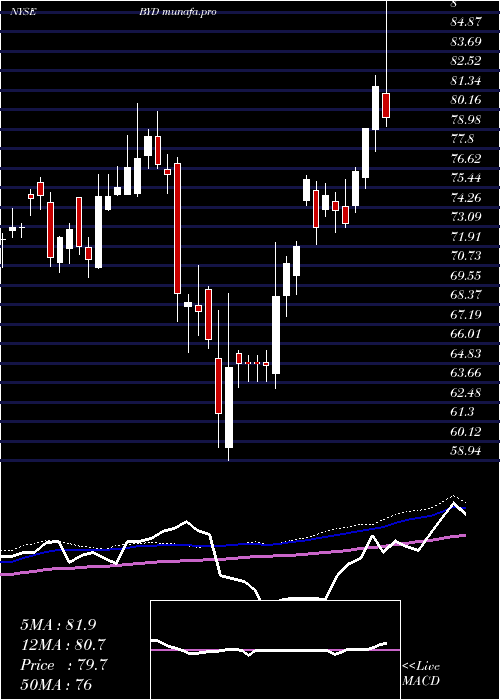Viewport: 500px width, 700px height.
Task: Select the 67.19 price axis label
Action: click(466, 314)
